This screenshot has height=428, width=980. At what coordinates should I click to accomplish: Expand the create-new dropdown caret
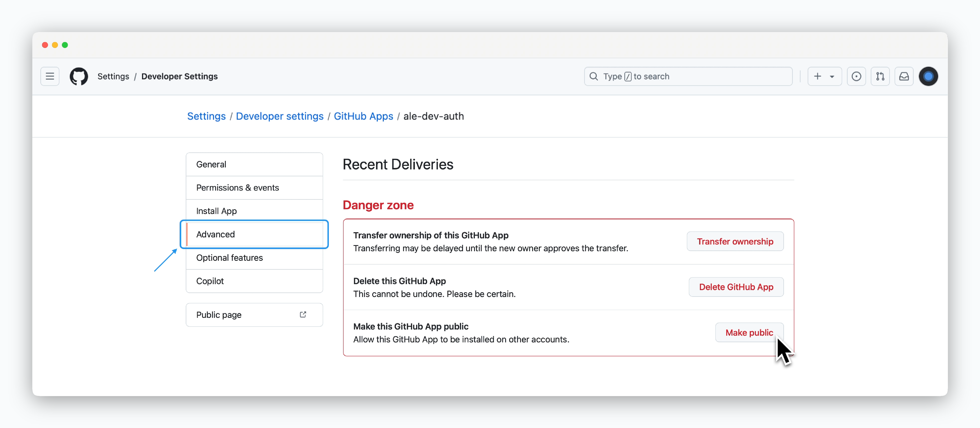pyautogui.click(x=832, y=77)
